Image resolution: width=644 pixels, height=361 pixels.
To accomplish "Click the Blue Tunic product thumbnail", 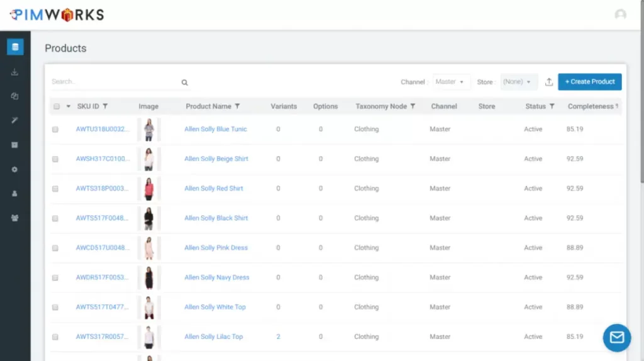I will (149, 130).
